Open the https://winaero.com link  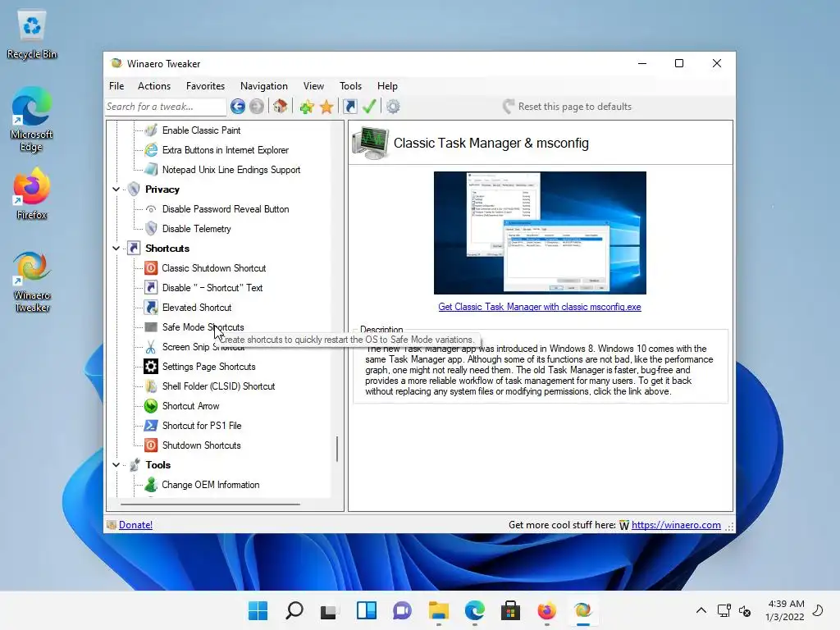click(676, 525)
